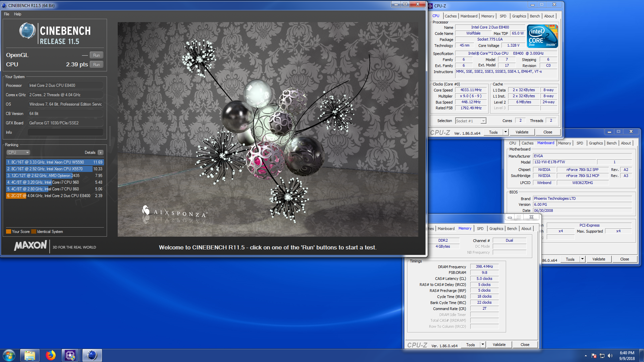Click Validate in the top CPU-Z window

click(x=522, y=132)
